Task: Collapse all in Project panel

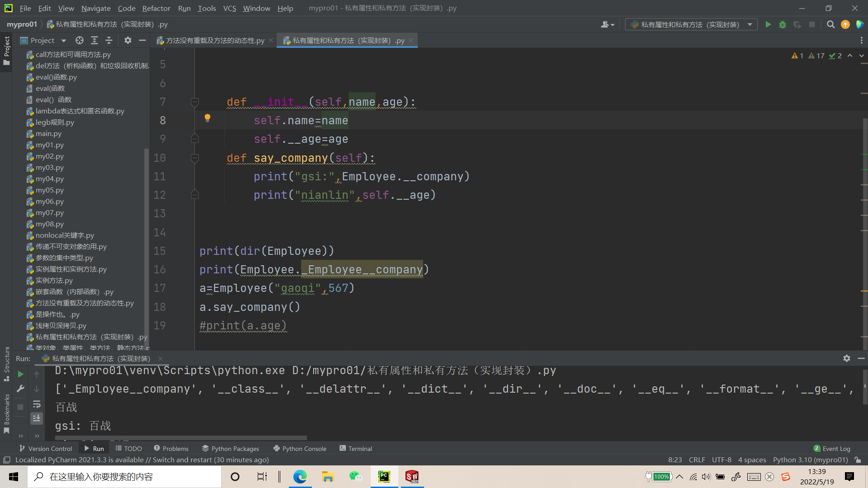Action: tap(109, 40)
